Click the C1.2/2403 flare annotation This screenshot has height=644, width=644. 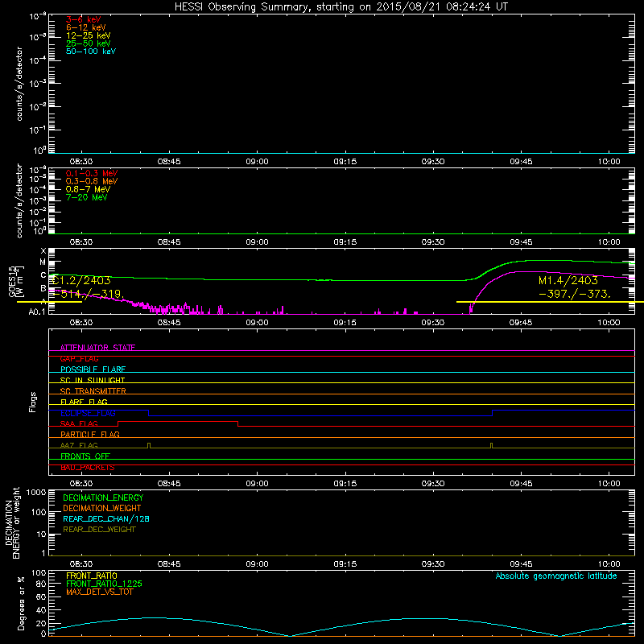click(81, 280)
